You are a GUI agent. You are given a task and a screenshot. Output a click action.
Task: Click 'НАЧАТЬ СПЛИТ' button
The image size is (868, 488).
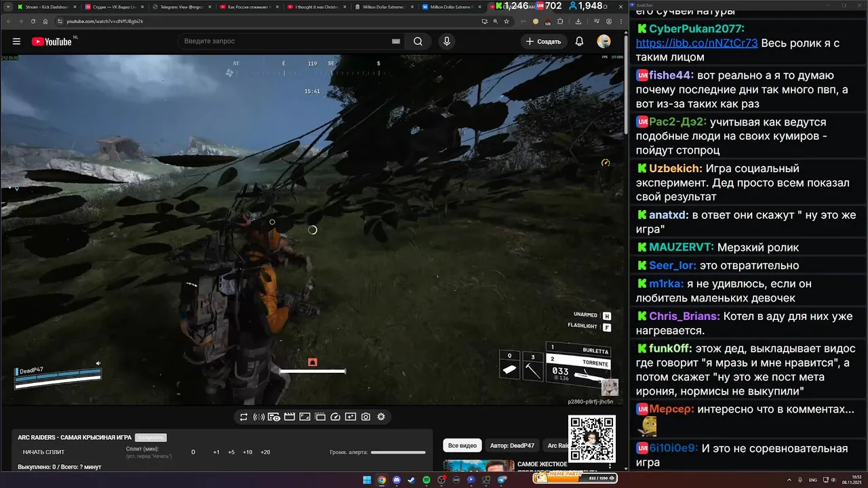[44, 452]
